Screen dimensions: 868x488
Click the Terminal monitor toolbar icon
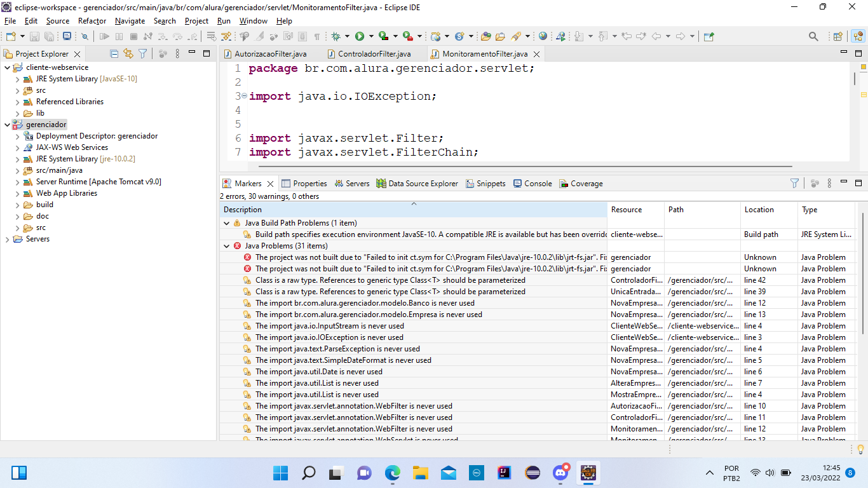67,36
